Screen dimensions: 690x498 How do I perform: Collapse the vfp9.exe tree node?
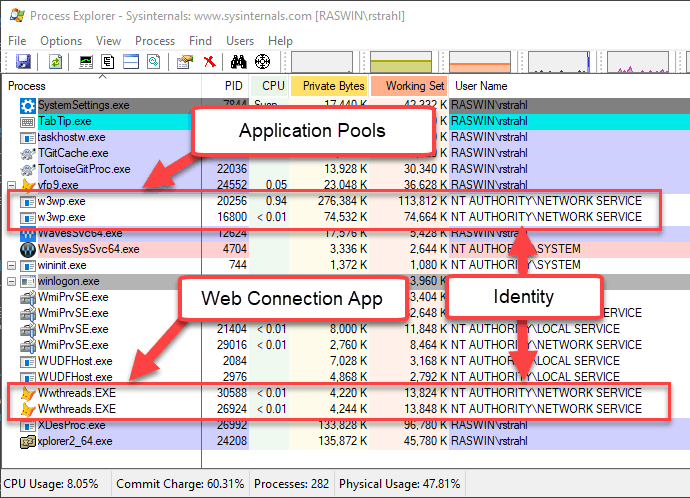pyautogui.click(x=12, y=185)
